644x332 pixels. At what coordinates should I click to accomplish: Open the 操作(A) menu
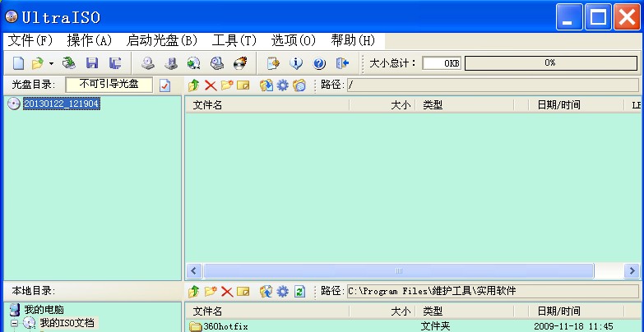(90, 40)
